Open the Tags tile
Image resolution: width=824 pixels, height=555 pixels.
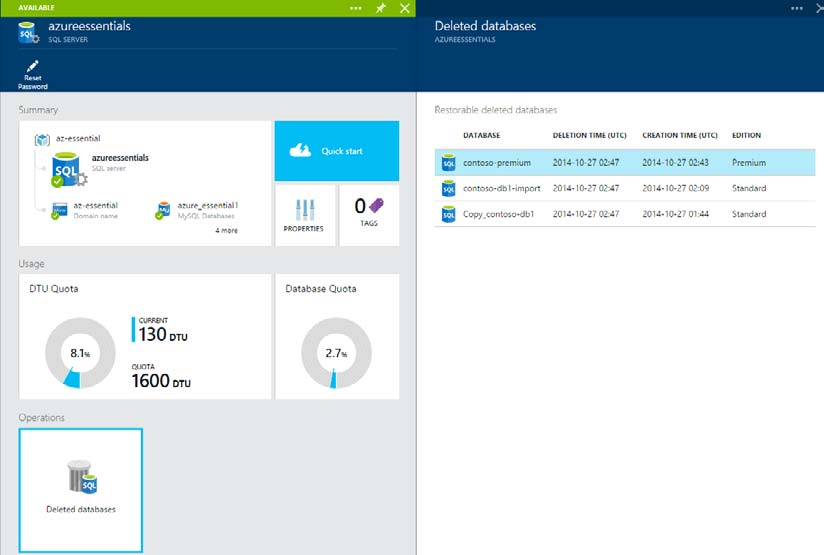click(369, 214)
